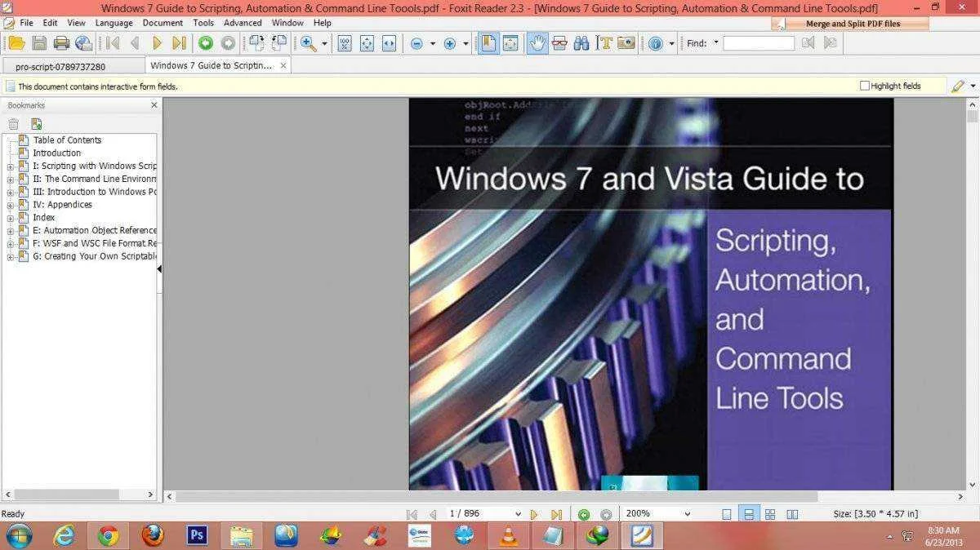The image size is (980, 550).
Task: Open Internet Explorer from the taskbar
Action: point(64,536)
